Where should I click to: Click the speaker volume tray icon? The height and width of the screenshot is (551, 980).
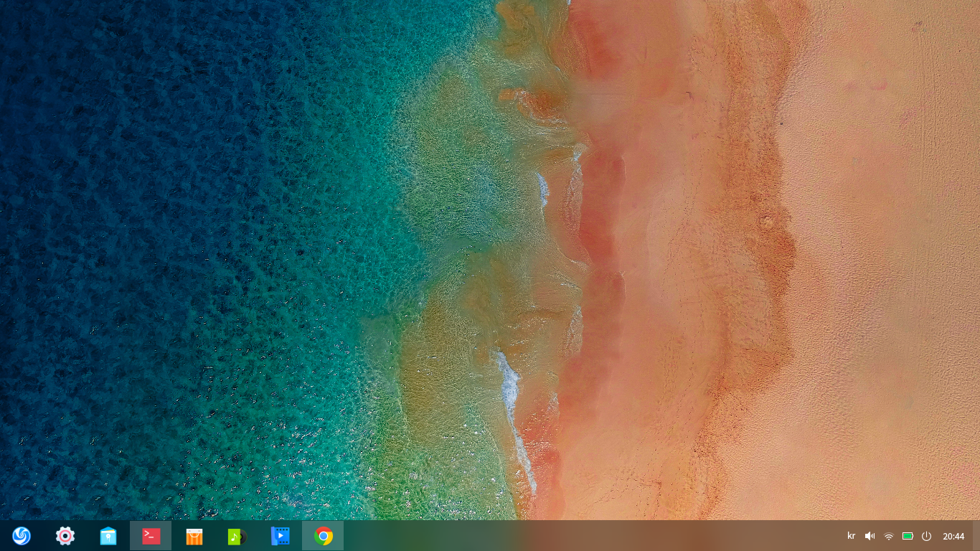[870, 536]
